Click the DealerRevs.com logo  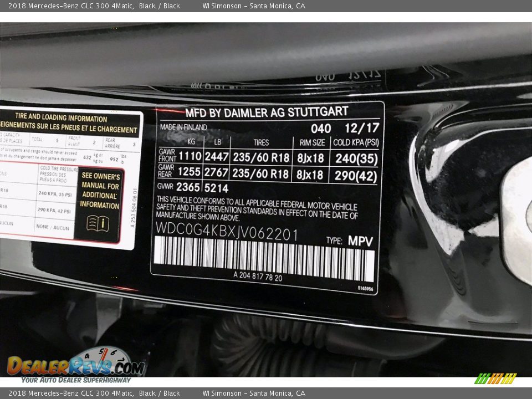pos(76,365)
